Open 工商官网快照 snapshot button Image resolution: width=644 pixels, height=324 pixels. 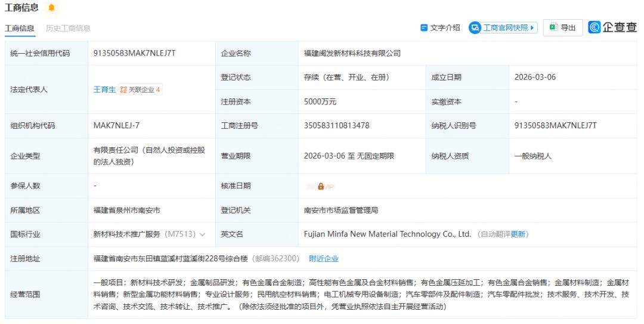[x=503, y=27]
